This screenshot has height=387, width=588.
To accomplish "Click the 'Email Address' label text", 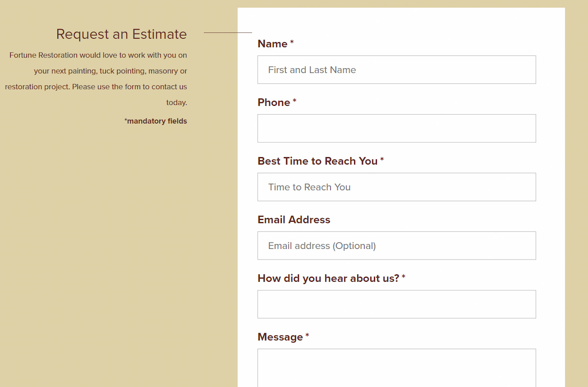I will [x=294, y=220].
